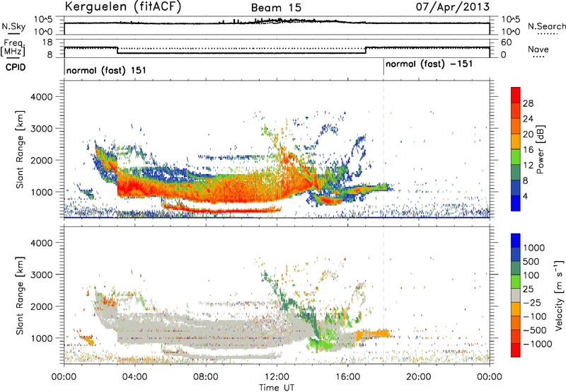Click the "12" Power colorbar label
The width and height of the screenshot is (566, 392).
coord(528,166)
